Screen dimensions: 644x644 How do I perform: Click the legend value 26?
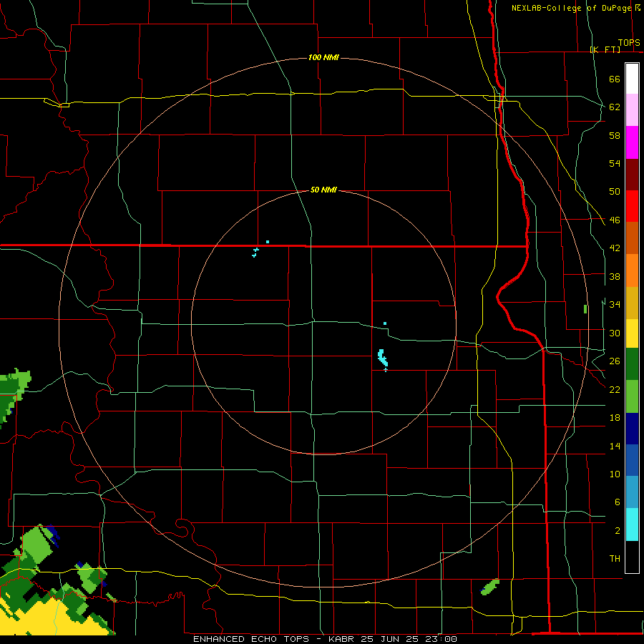pyautogui.click(x=615, y=361)
